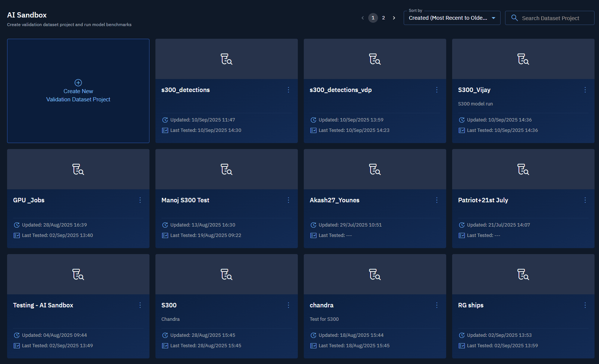Go to page 2 of projects
Viewport: 599px width, 364px height.
(x=384, y=18)
